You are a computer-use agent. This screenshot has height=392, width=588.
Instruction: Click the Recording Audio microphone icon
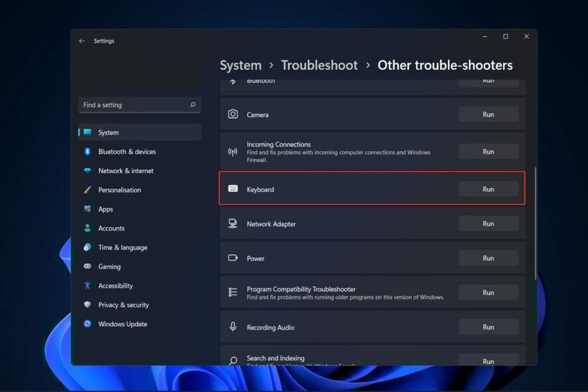[233, 327]
